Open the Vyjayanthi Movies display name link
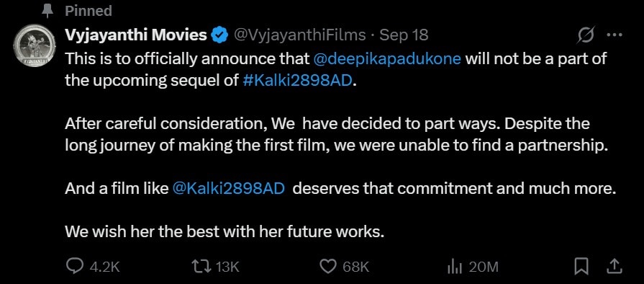 136,35
